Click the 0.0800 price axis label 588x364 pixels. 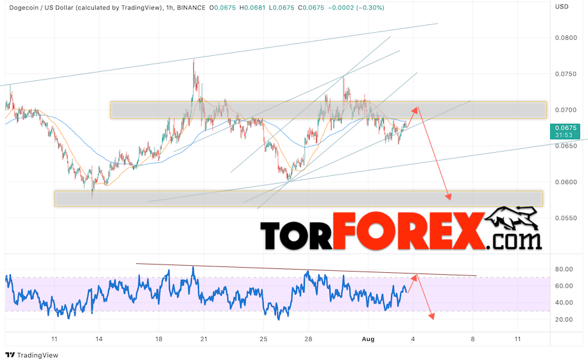(x=566, y=38)
